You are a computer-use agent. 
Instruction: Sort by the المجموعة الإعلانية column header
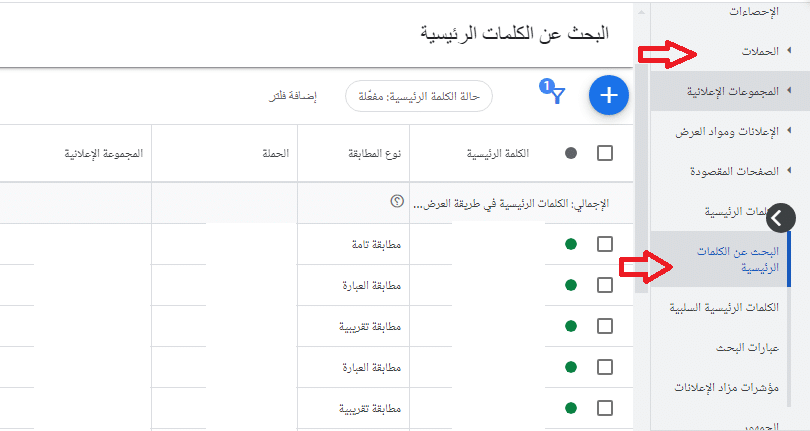click(103, 153)
